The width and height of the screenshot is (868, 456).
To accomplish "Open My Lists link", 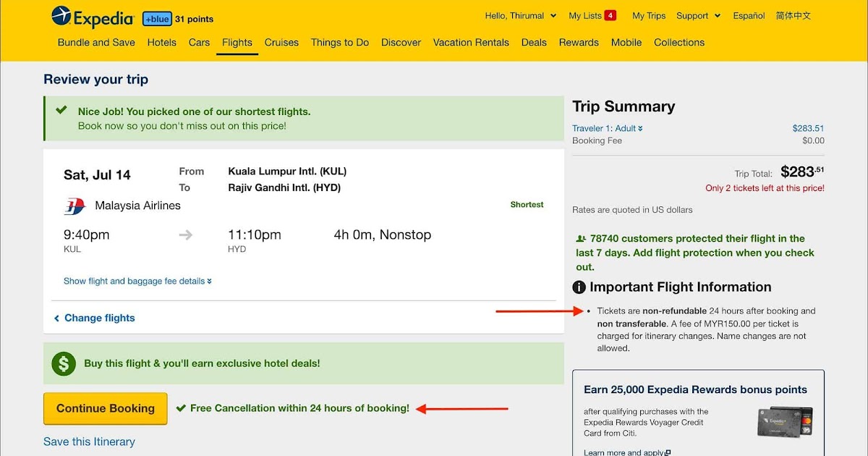I will [x=585, y=15].
